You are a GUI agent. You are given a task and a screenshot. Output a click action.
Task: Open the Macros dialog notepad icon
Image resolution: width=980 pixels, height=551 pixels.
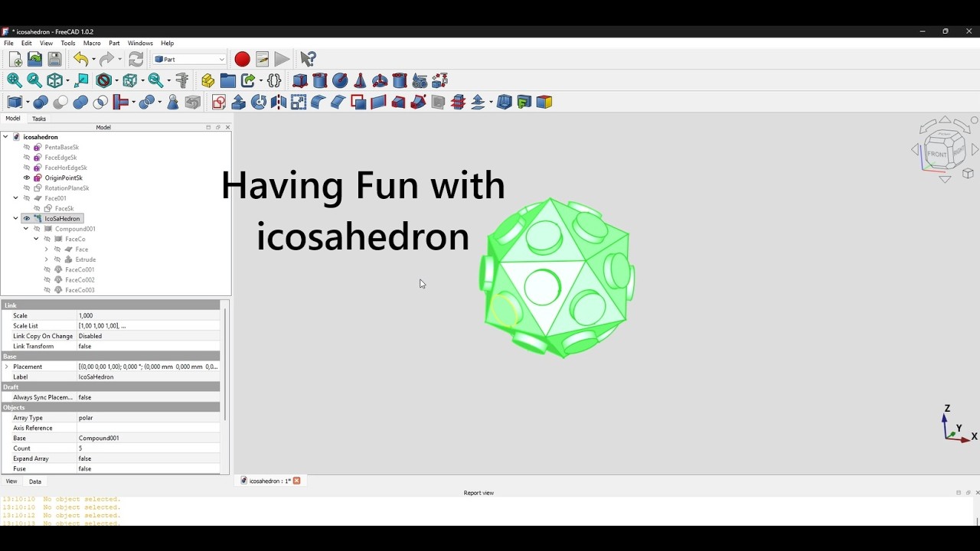[262, 59]
